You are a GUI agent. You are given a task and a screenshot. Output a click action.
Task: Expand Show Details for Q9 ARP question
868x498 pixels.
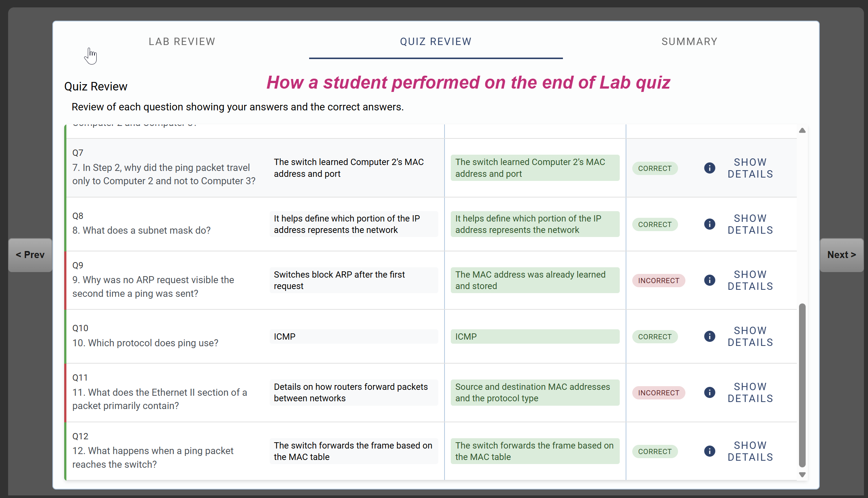[750, 281]
